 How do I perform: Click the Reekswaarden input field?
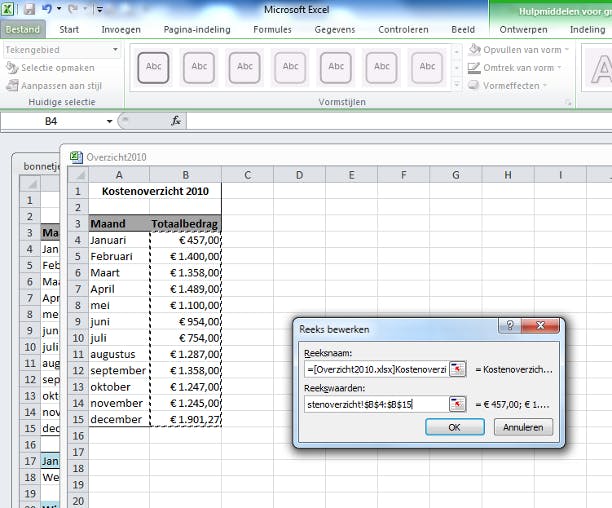(x=377, y=404)
